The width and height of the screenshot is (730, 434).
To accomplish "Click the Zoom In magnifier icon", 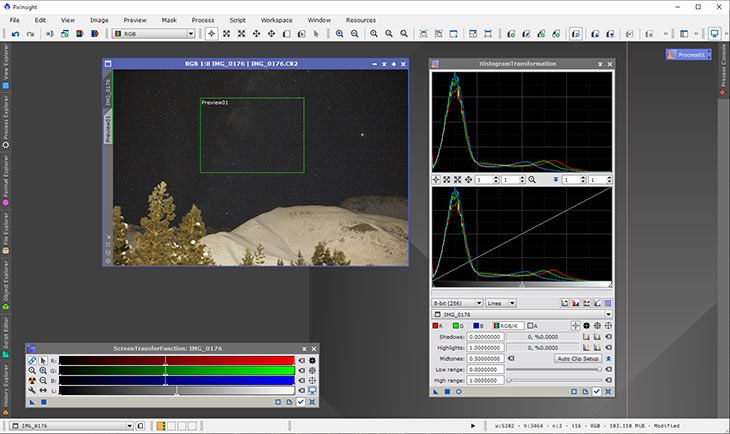I will click(x=340, y=33).
